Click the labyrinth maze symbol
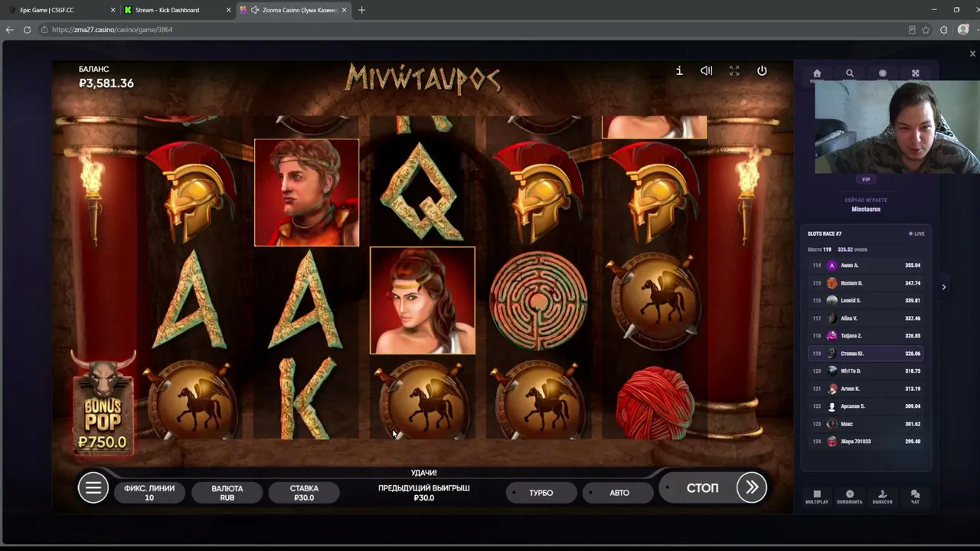This screenshot has width=980, height=551. 538,301
